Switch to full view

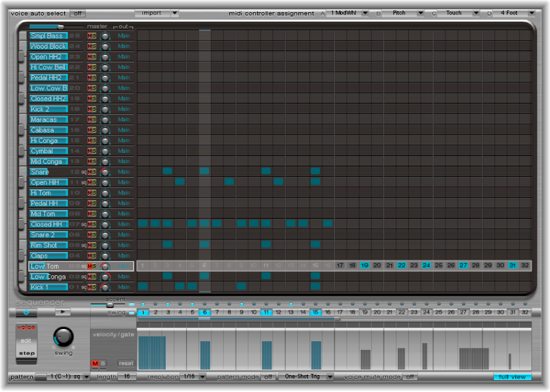click(x=513, y=377)
